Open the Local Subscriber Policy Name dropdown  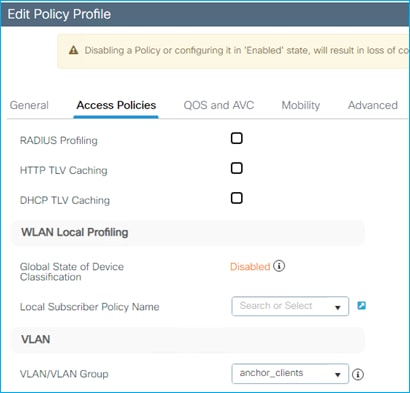coord(290,306)
